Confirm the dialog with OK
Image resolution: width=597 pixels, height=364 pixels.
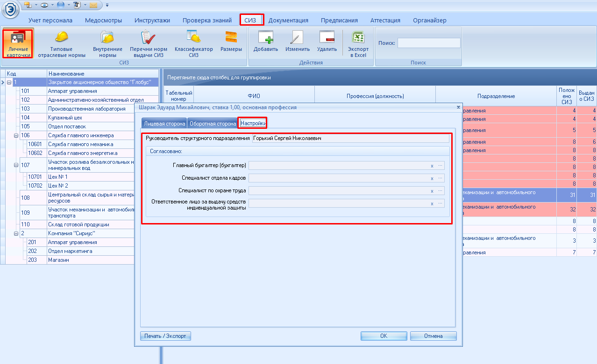click(384, 336)
